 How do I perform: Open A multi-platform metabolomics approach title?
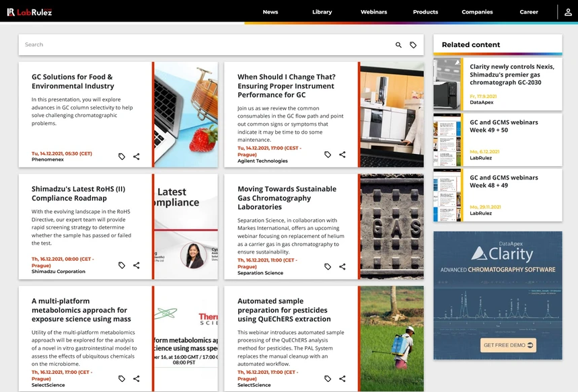[x=81, y=310]
